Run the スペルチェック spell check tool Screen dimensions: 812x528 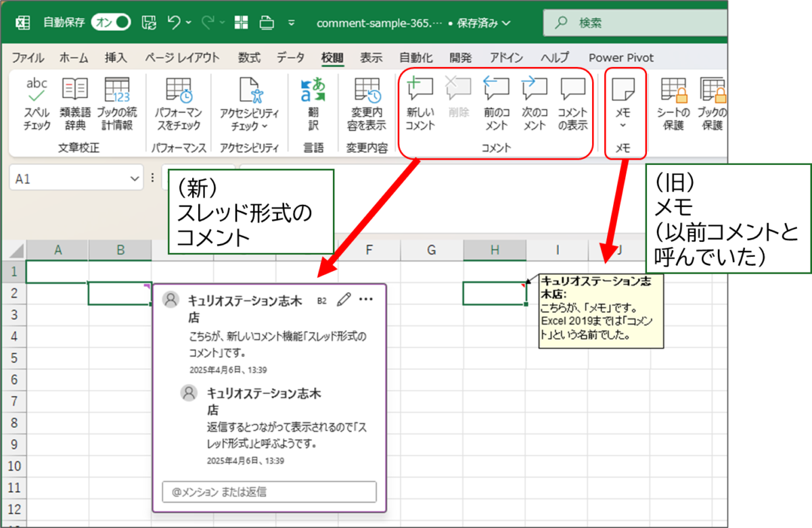click(37, 103)
